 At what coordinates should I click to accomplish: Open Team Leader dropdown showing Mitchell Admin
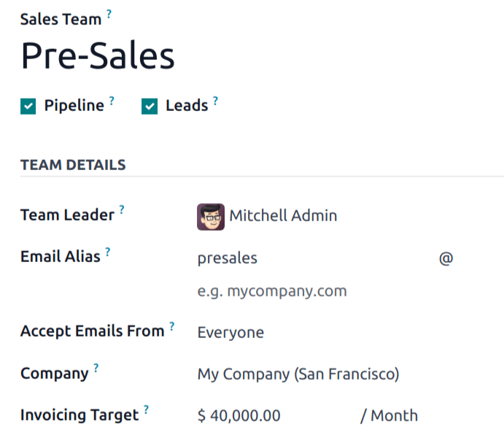(x=283, y=216)
